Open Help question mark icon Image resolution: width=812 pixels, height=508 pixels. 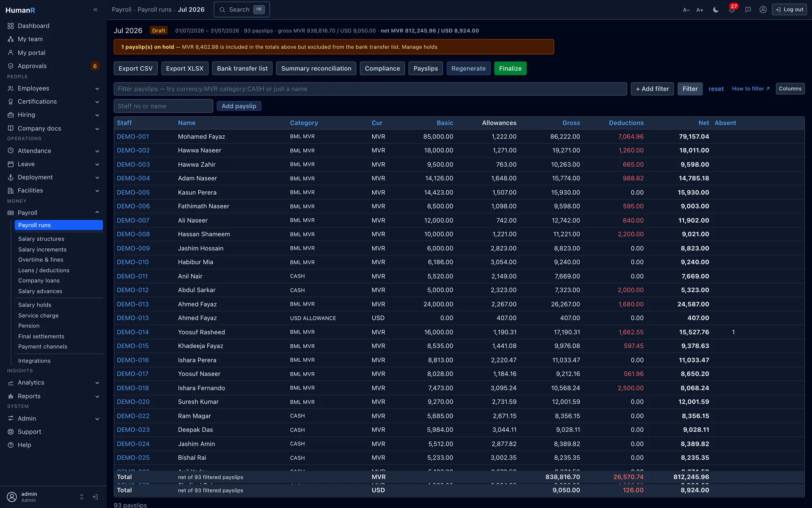[x=11, y=445]
